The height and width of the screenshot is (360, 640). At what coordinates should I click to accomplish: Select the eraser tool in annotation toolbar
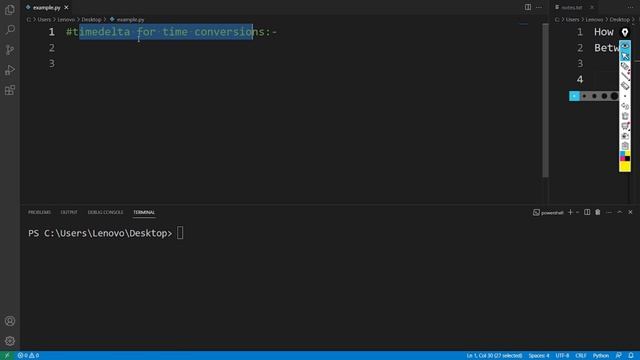pyautogui.click(x=625, y=86)
